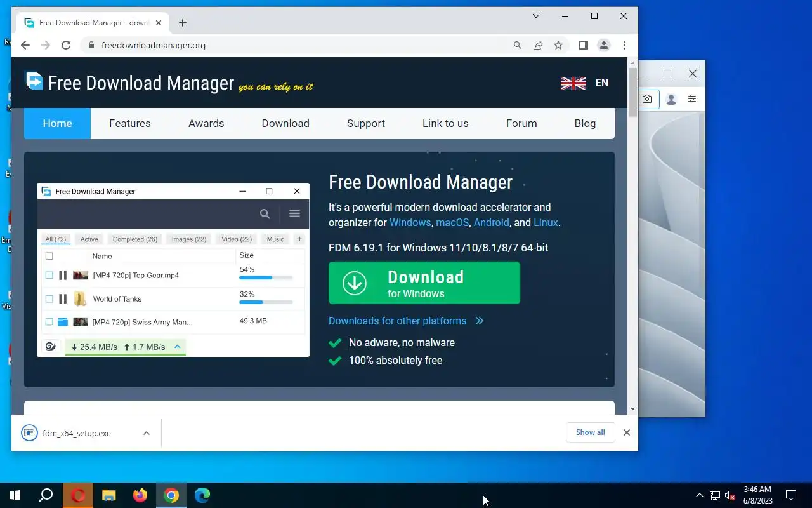812x508 pixels.
Task: Open the Support navigation tab
Action: (x=366, y=123)
